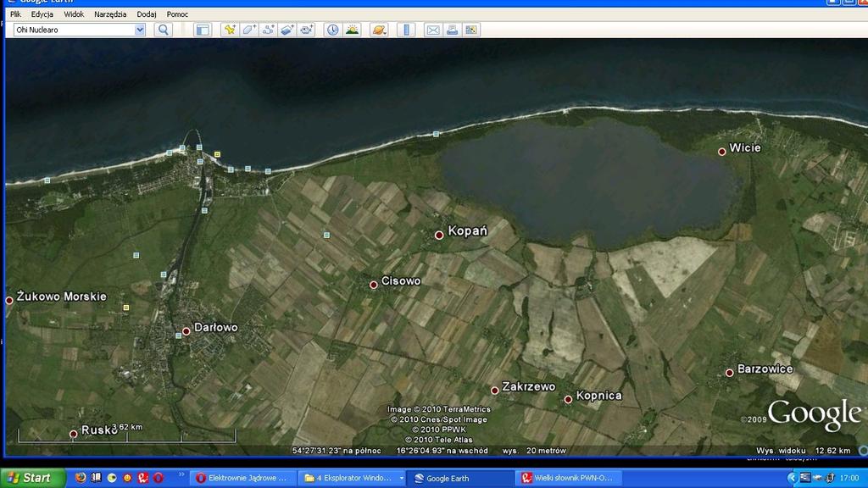This screenshot has height=488, width=868.
Task: Click the search magnifier button
Action: coord(164,30)
